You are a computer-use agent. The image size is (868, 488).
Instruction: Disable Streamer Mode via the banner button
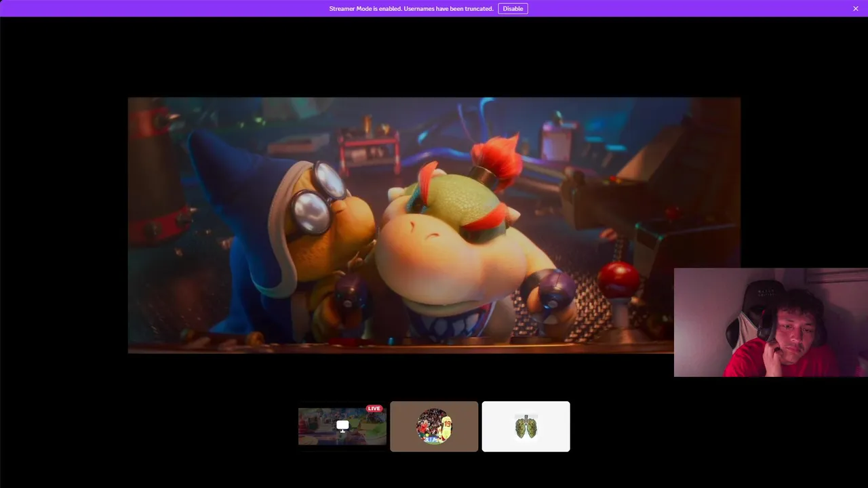(513, 9)
